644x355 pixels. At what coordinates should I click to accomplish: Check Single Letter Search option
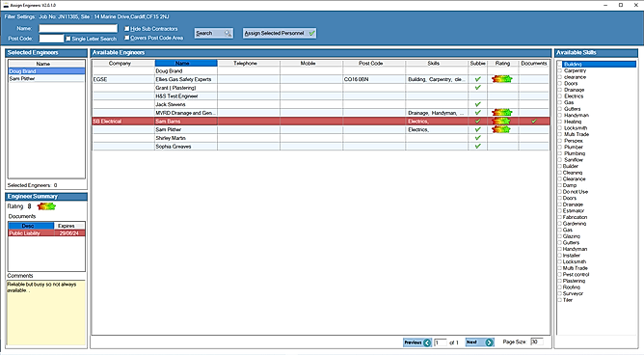pos(68,39)
